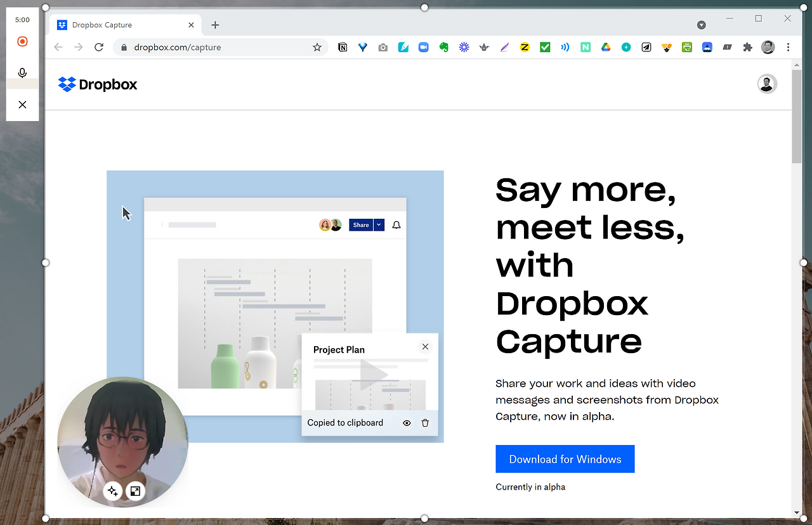The image size is (812, 525).
Task: Click Download for Windows
Action: 565,458
